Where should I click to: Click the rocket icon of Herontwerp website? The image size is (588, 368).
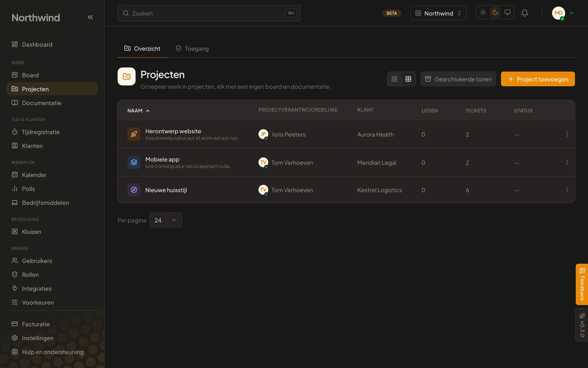coord(134,134)
